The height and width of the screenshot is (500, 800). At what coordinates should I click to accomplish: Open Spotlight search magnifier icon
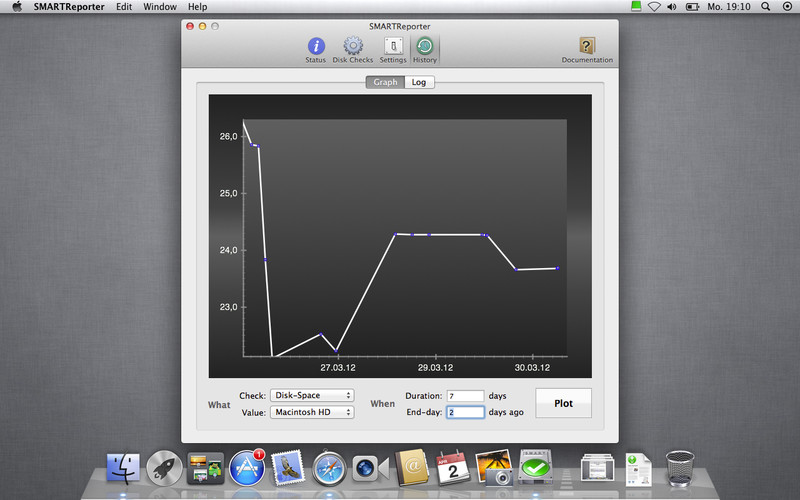[765, 7]
